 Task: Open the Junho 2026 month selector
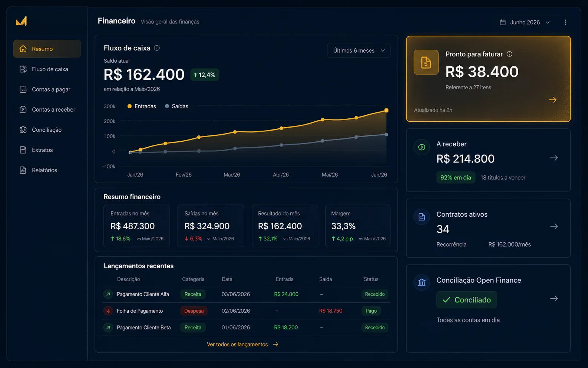click(x=525, y=22)
